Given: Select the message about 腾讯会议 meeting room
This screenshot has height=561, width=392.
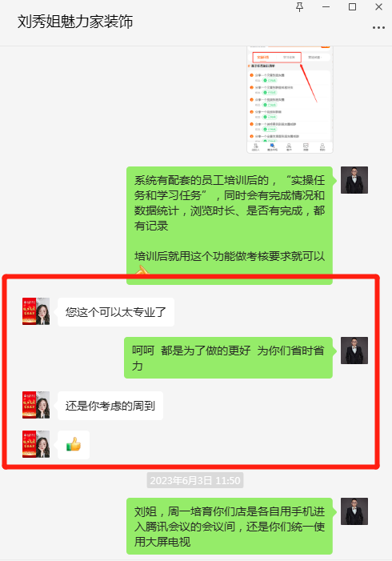Looking at the screenshot, I should [230, 526].
